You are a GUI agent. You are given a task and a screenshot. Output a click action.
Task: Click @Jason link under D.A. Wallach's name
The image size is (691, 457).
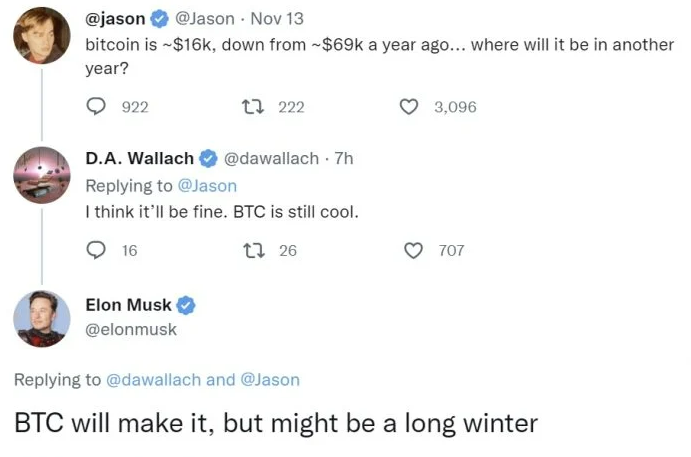(x=207, y=185)
